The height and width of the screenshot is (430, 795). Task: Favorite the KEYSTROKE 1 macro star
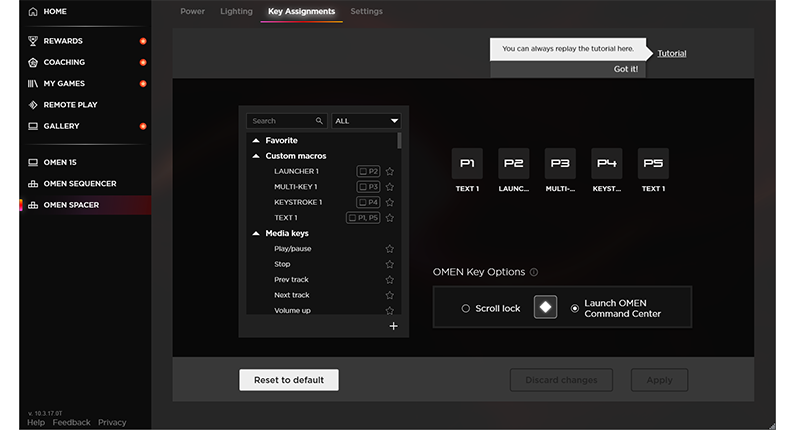389,202
